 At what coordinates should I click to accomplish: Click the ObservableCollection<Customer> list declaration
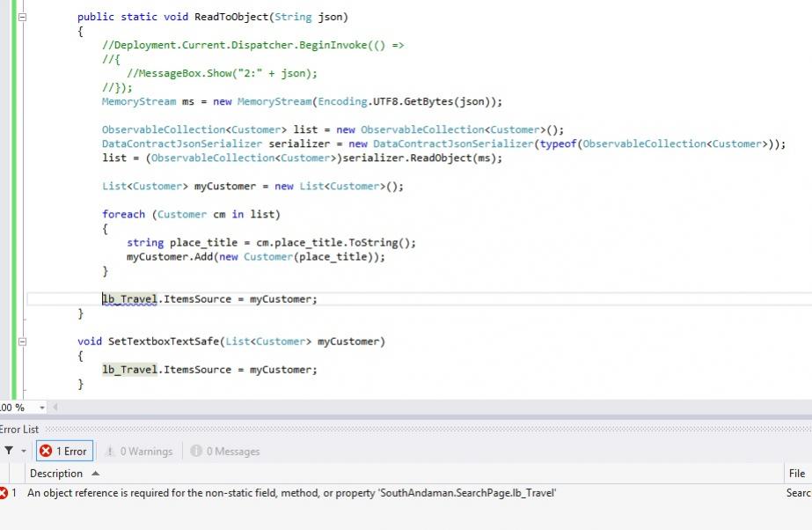(333, 129)
